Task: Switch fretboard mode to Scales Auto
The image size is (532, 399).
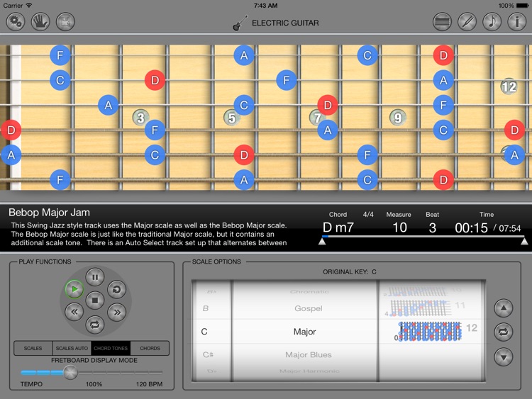Action: [x=72, y=348]
